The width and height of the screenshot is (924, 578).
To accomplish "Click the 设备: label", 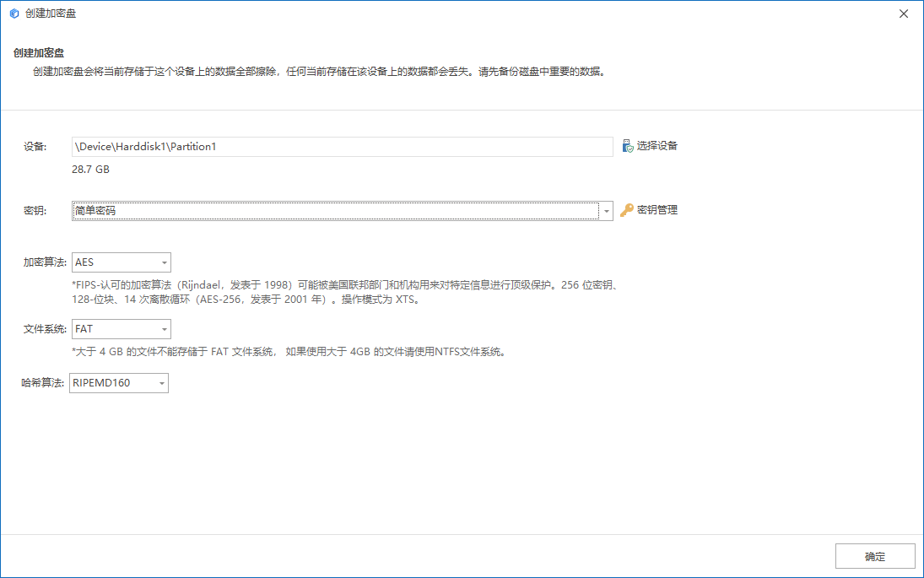I will [x=35, y=147].
